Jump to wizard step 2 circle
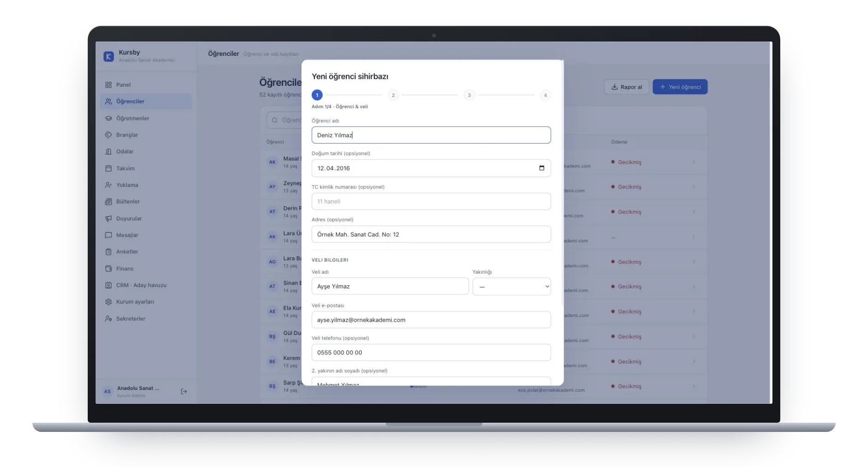 [x=393, y=95]
